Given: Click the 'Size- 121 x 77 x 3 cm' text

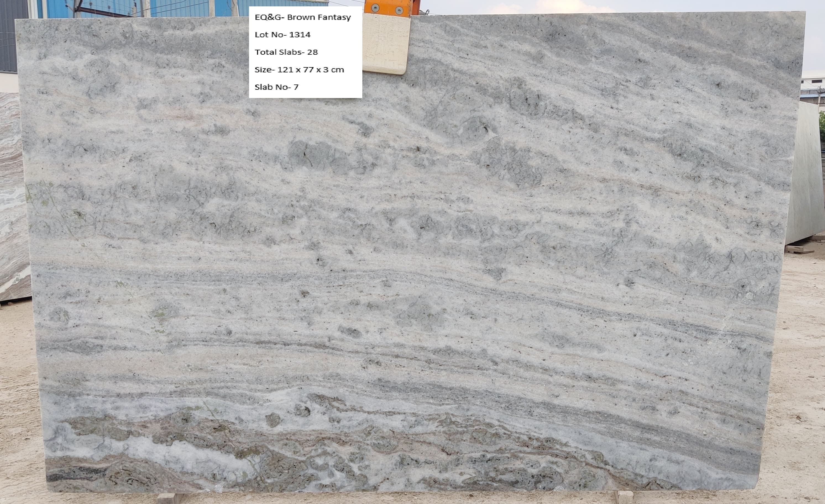Looking at the screenshot, I should 299,70.
